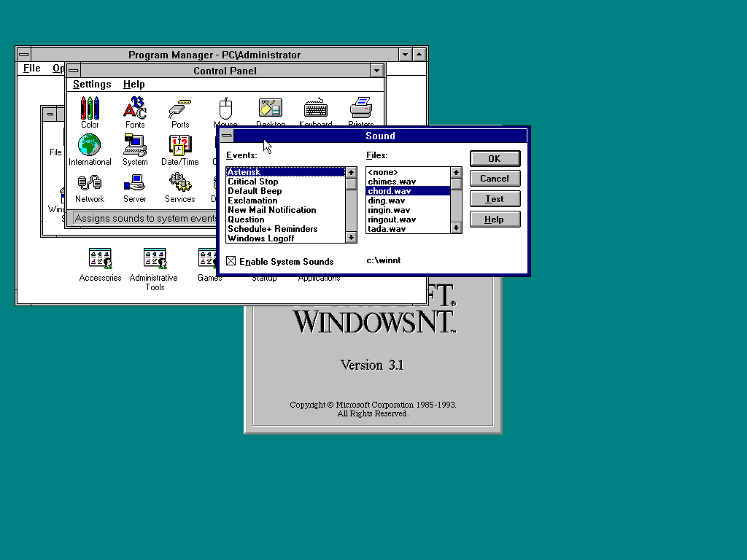Select Question in the Events list
This screenshot has height=560, width=747.
285,219
